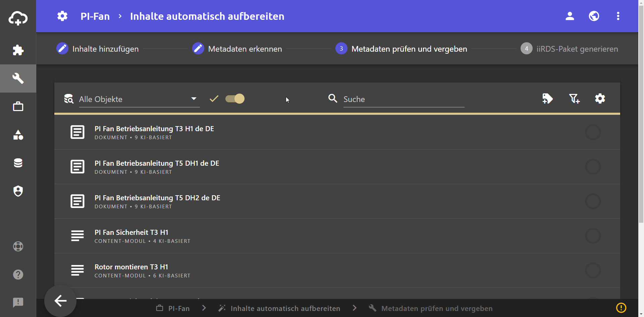
Task: Click document icon of Betriebsanleitung T3 H1
Action: coord(77,132)
